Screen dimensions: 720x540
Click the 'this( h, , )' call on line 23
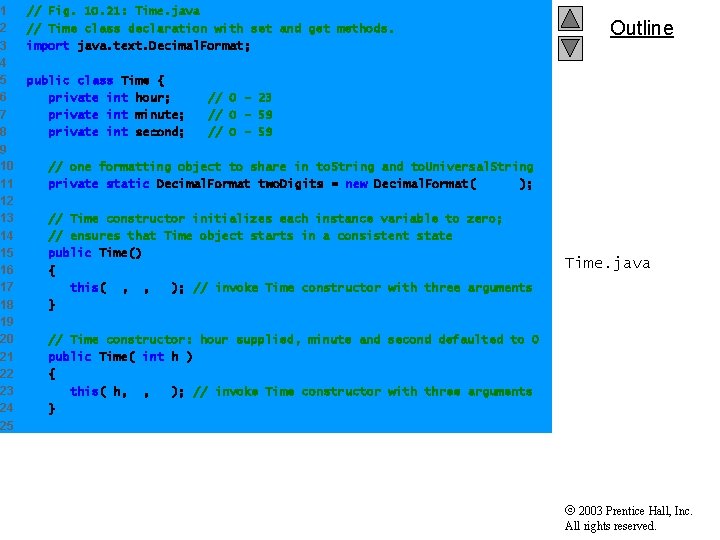point(127,391)
